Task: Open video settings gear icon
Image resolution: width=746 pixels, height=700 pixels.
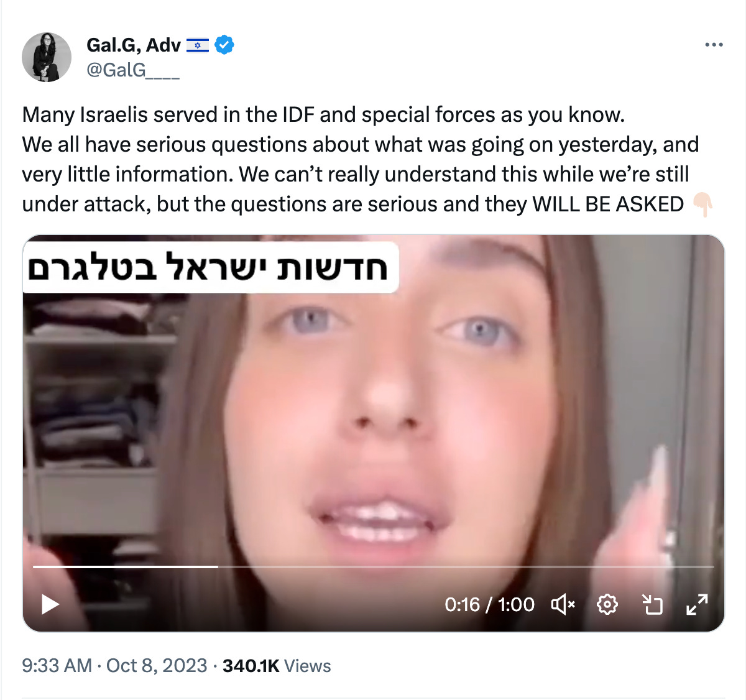Action: (x=607, y=604)
